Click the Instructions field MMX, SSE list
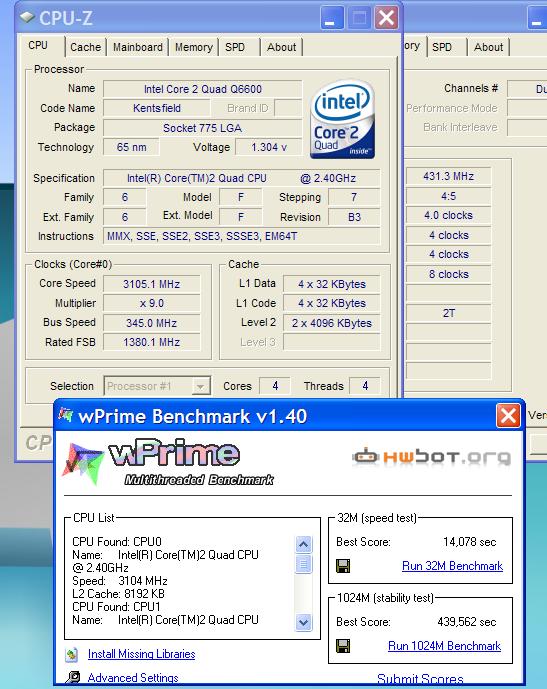547x689 pixels. [242, 236]
